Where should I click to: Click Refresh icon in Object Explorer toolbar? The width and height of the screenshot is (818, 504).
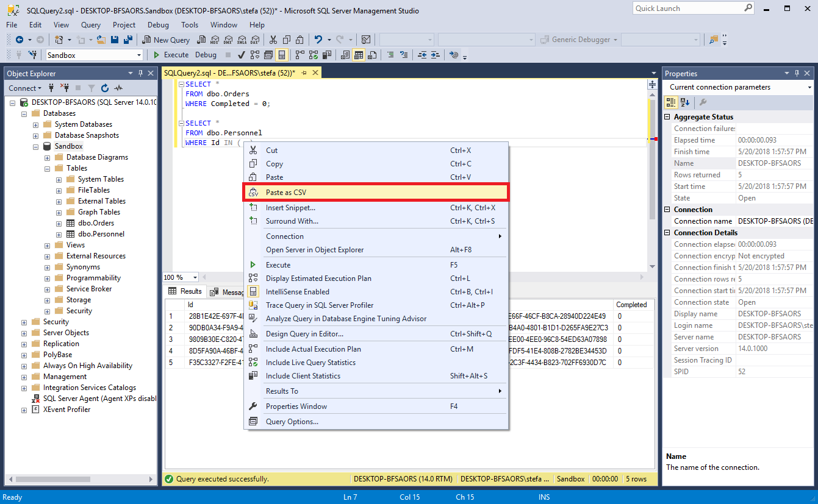click(105, 88)
